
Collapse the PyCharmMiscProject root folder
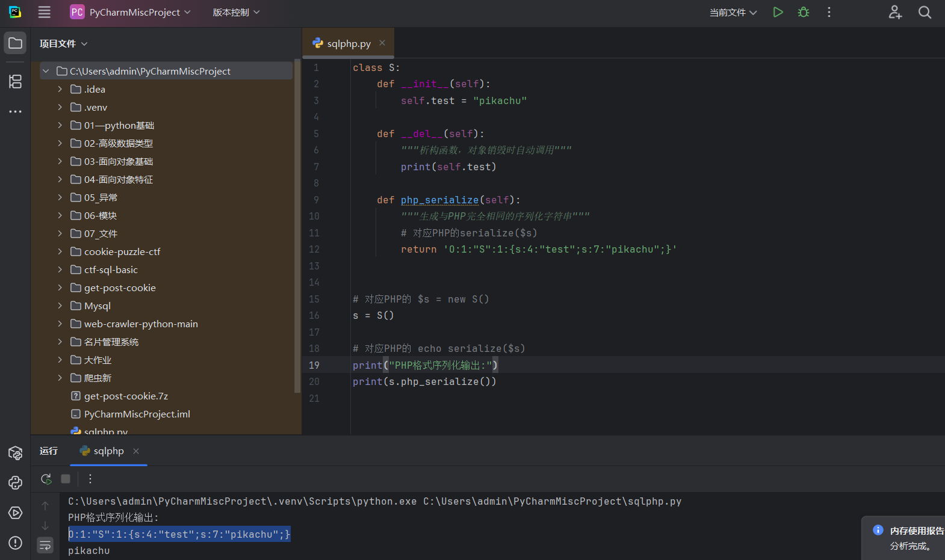[x=46, y=71]
